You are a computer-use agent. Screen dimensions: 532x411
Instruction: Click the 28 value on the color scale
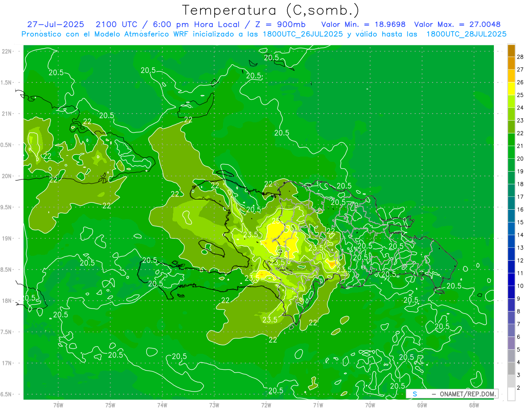(520, 56)
